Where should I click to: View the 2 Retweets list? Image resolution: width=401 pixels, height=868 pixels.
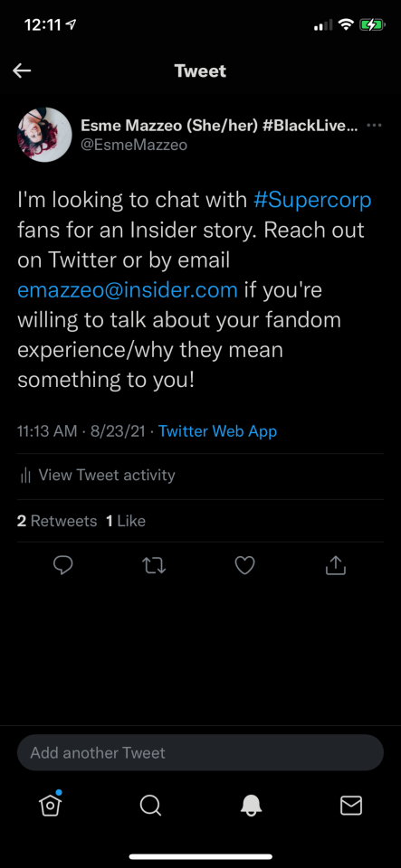pos(57,521)
